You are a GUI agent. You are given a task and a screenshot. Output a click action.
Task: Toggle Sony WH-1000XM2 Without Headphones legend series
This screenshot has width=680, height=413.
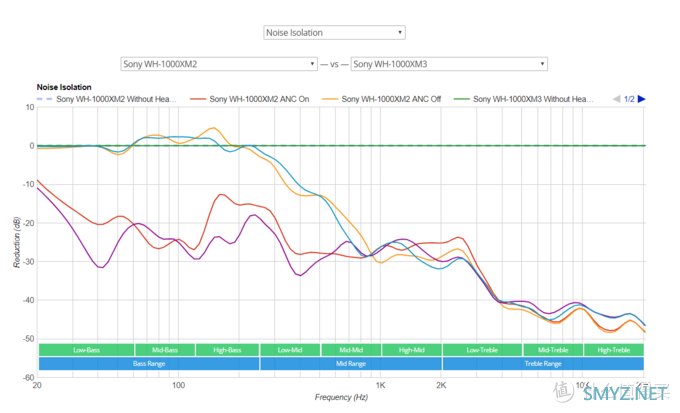(x=107, y=99)
